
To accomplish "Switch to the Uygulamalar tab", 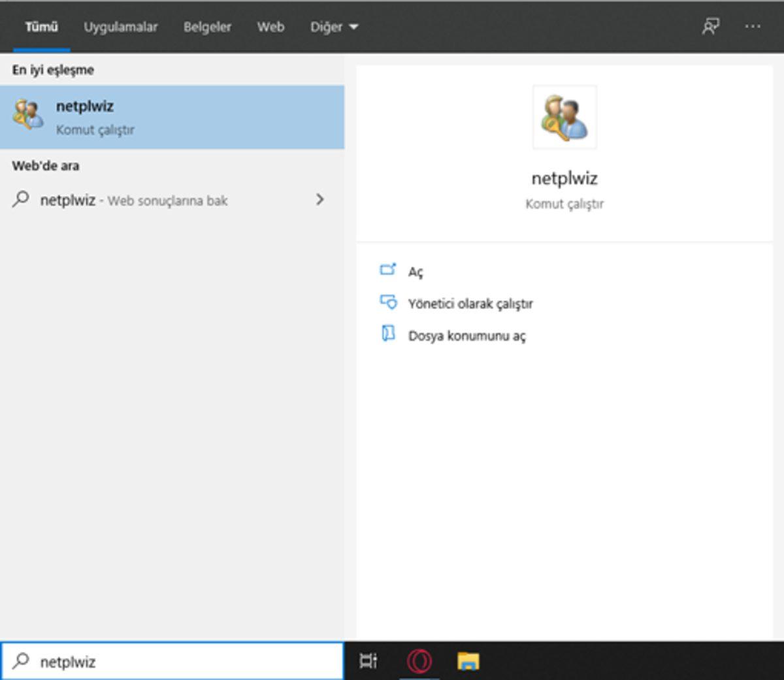I will [121, 27].
